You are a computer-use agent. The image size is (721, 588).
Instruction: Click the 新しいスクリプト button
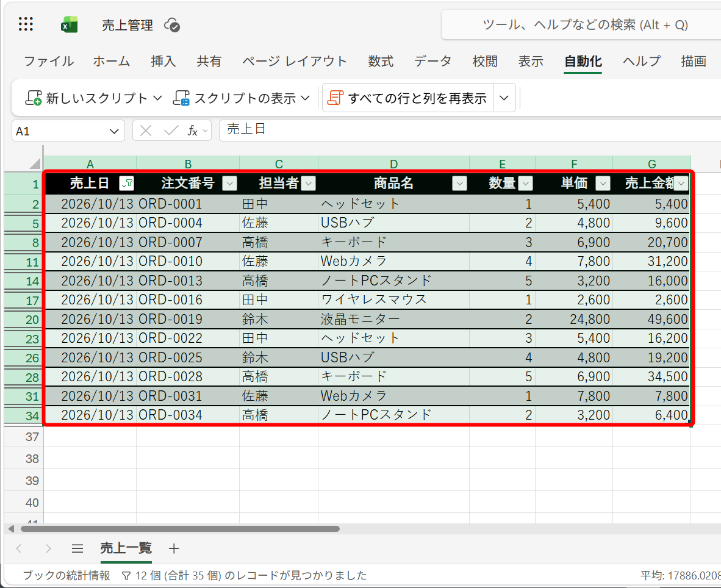pos(86,98)
